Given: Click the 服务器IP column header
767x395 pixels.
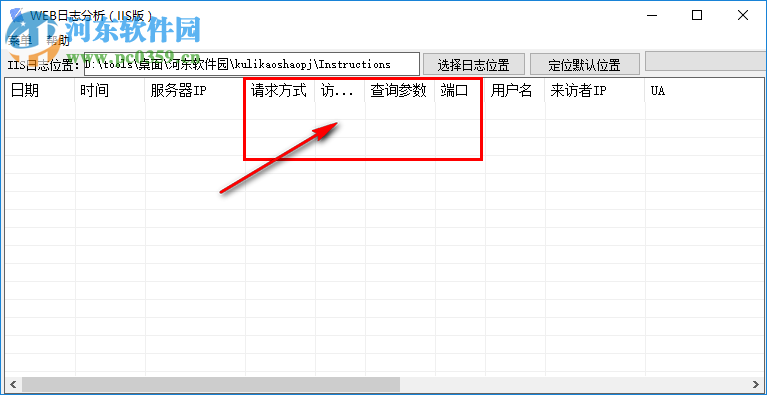Looking at the screenshot, I should pyautogui.click(x=195, y=90).
